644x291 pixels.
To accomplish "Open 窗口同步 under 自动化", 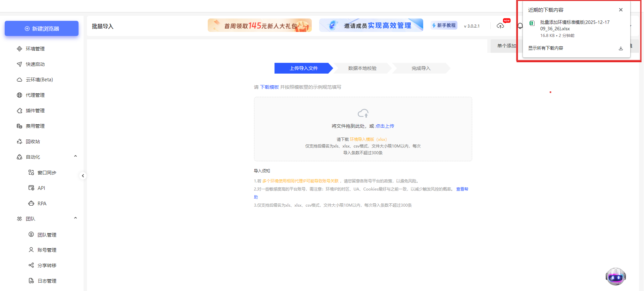I will coord(47,173).
